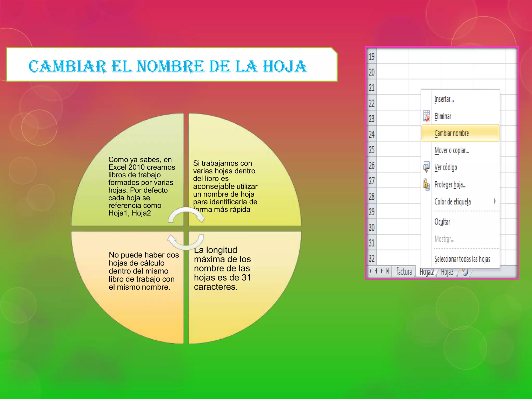
Task: Click the upper circular arrow in the diagram
Action: pos(186,215)
